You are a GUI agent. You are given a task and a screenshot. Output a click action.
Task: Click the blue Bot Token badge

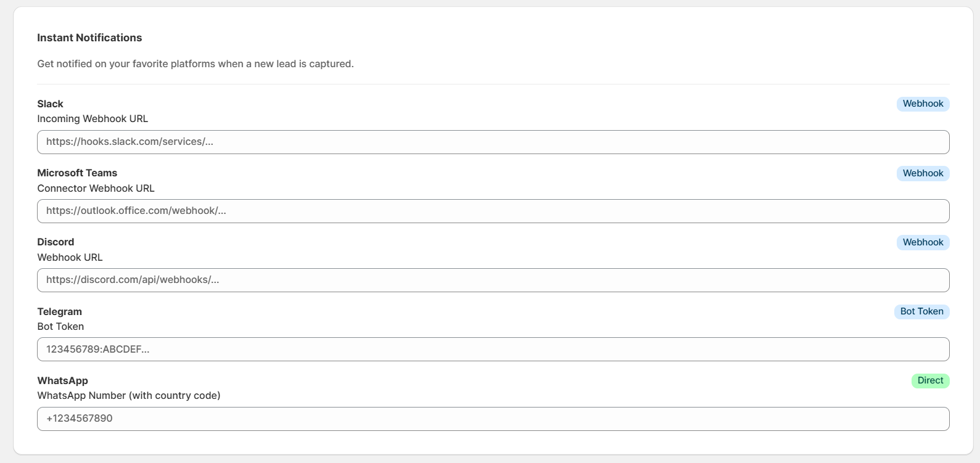click(x=921, y=311)
